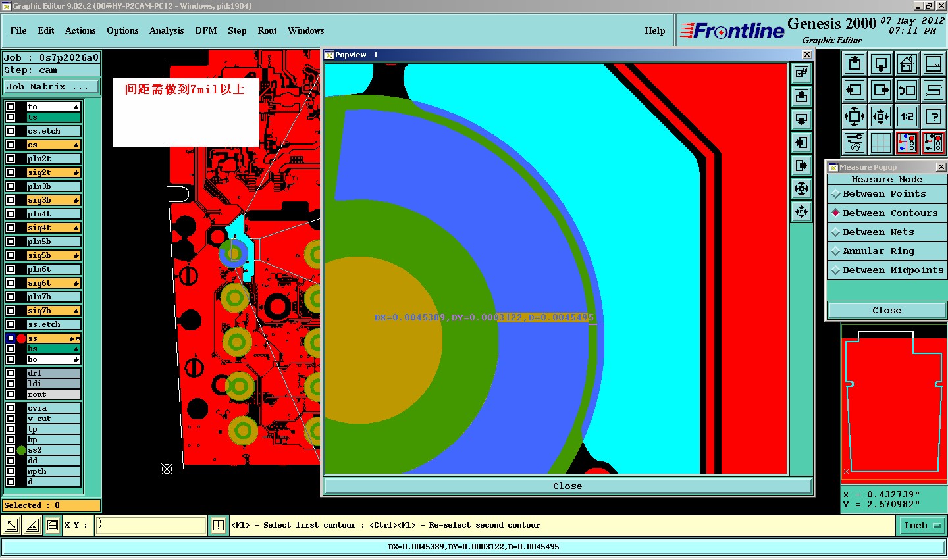Open the Help menu
948x560 pixels.
[x=655, y=30]
